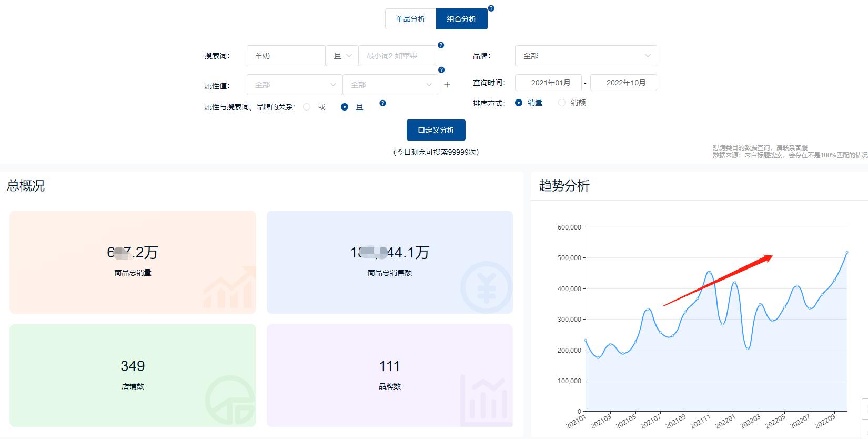The image size is (868, 439).
Task: Click help icon above search keyword field
Action: click(x=441, y=45)
